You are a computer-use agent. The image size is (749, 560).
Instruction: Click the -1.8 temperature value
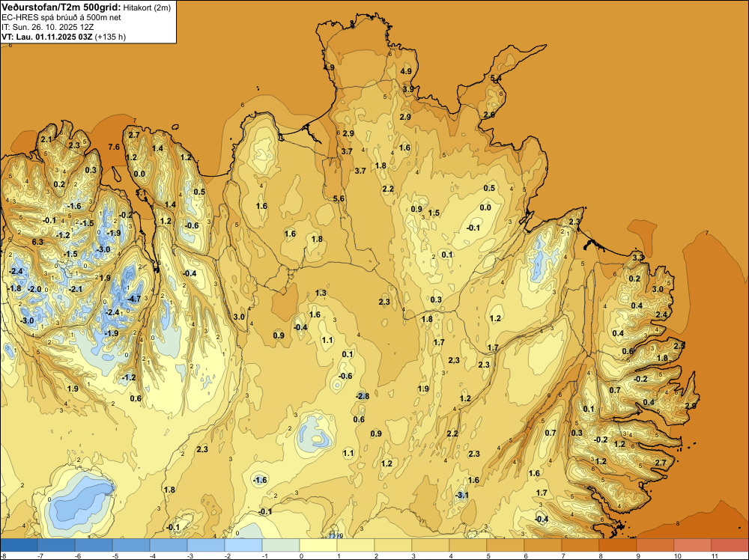(x=13, y=288)
